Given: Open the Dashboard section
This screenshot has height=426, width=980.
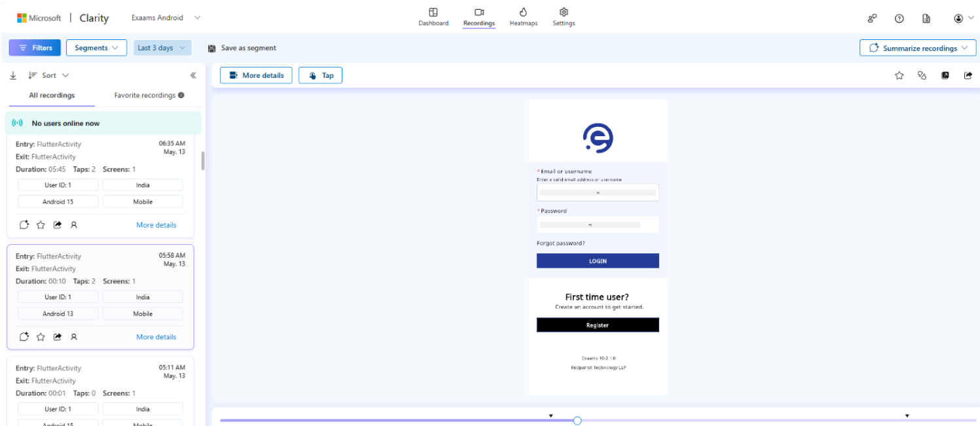Looking at the screenshot, I should (433, 16).
